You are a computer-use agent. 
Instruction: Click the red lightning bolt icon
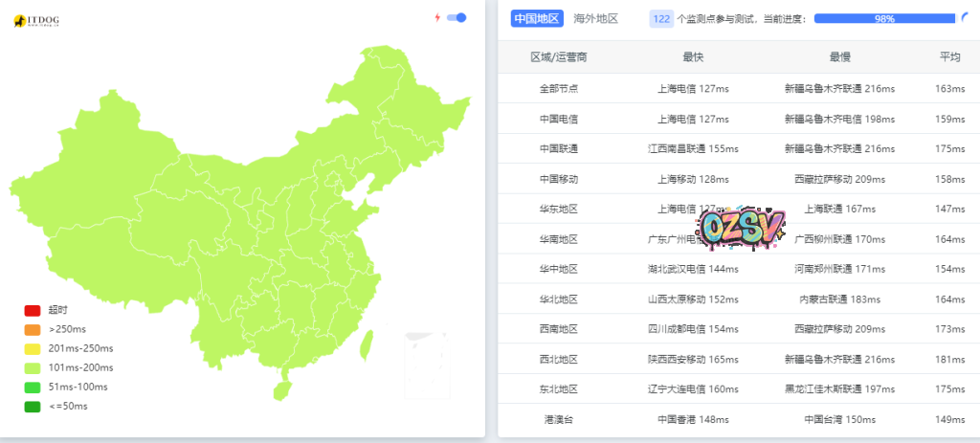point(437,17)
